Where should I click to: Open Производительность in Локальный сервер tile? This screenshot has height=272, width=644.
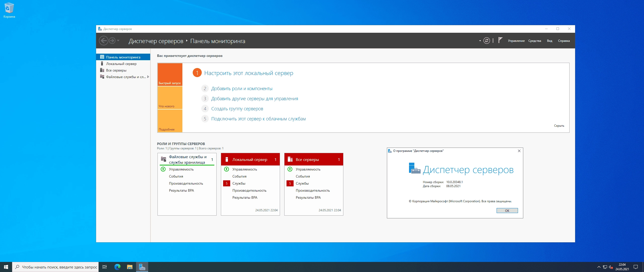[x=249, y=190]
